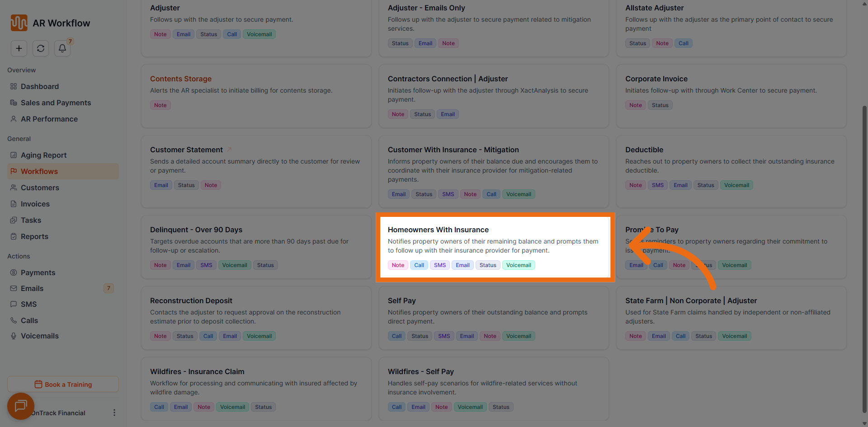The width and height of the screenshot is (868, 427).
Task: Open the Contents Storage workflow
Action: [x=180, y=79]
